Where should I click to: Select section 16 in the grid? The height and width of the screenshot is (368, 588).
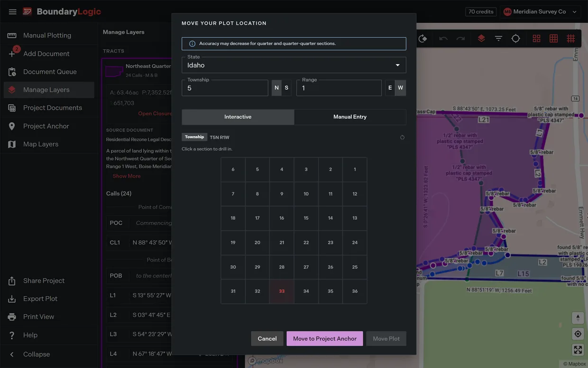(282, 218)
